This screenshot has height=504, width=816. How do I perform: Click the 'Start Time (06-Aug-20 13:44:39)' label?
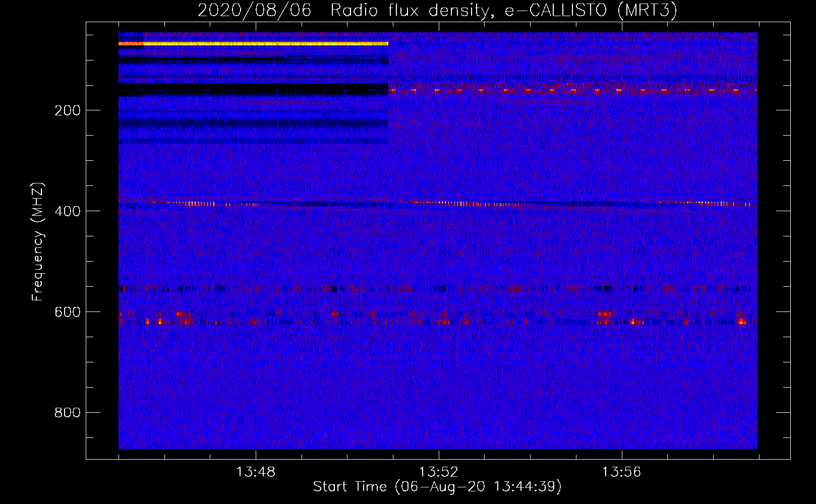pos(437,487)
